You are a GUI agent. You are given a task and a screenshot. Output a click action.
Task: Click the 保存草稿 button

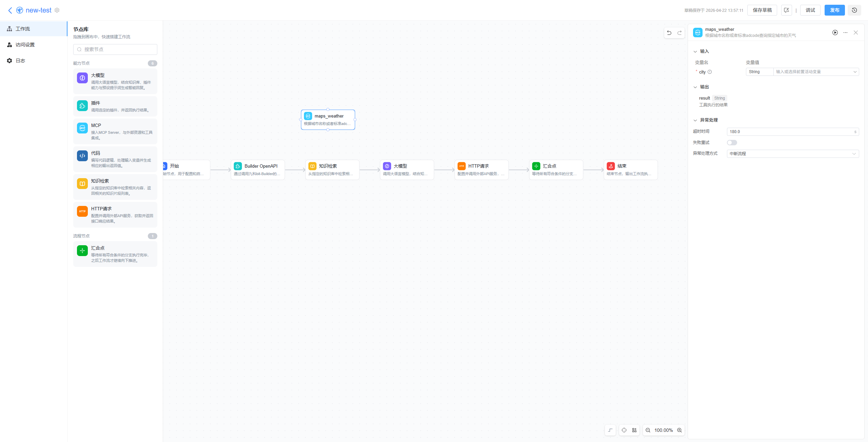click(x=762, y=10)
